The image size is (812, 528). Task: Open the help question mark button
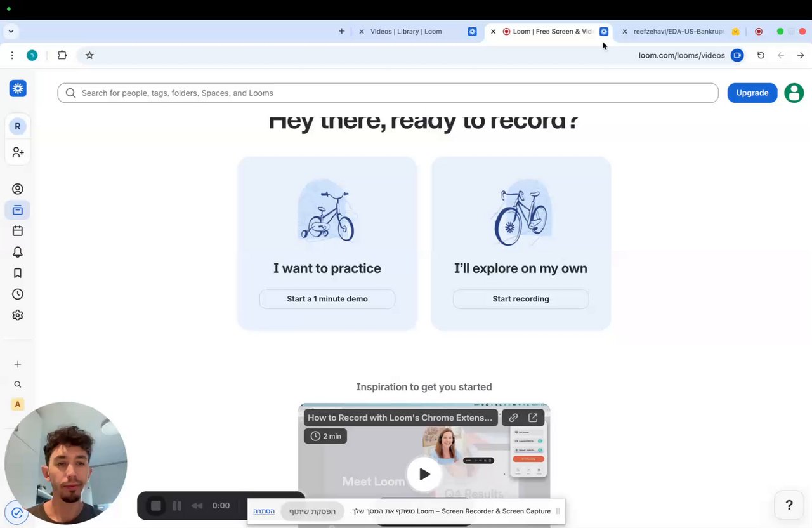coord(789,505)
